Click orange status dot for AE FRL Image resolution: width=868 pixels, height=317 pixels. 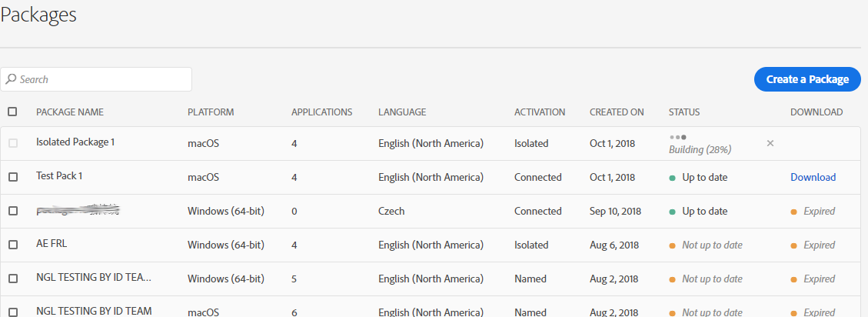tap(672, 245)
